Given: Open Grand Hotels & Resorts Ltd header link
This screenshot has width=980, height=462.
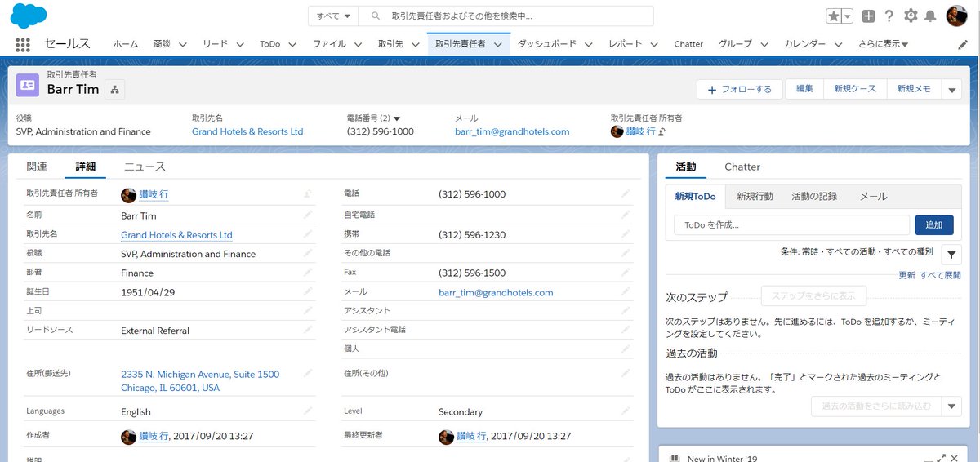Looking at the screenshot, I should (x=247, y=131).
